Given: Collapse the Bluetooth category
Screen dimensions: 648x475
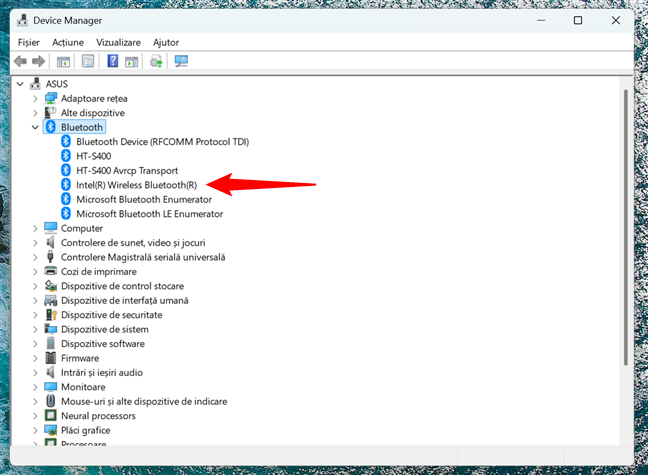Looking at the screenshot, I should (x=36, y=128).
